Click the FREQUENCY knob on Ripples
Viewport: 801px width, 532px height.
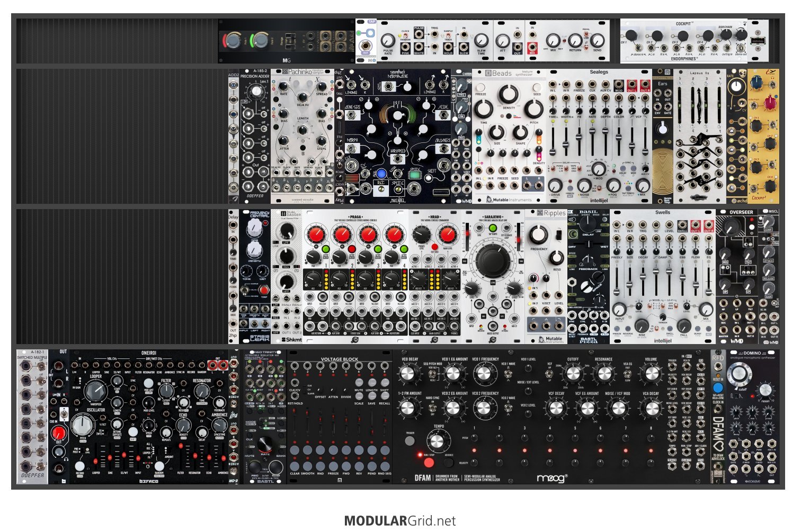pos(538,235)
